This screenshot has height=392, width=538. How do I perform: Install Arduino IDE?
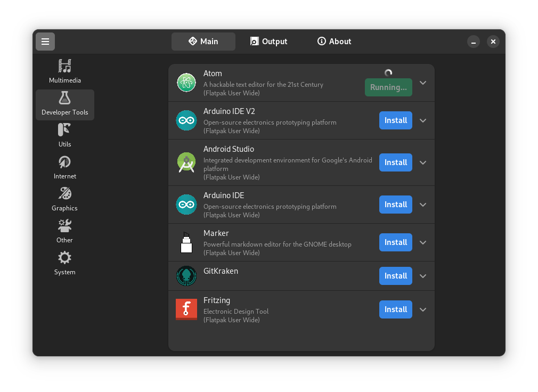click(396, 205)
